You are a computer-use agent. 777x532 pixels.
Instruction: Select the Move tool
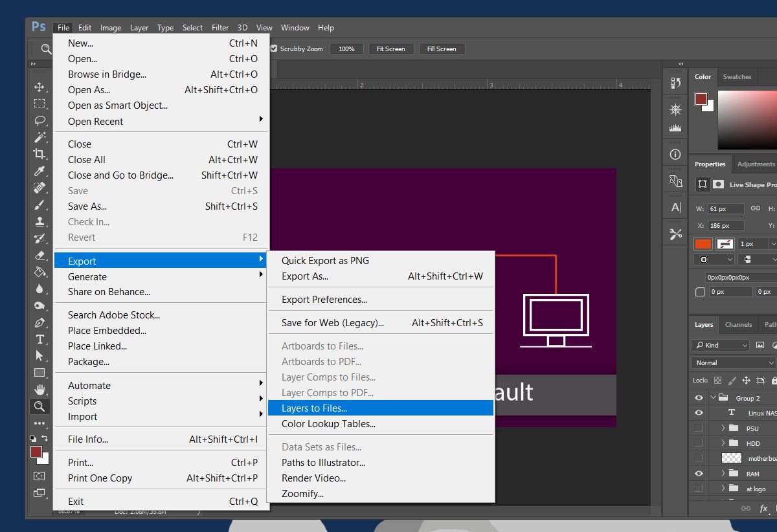coord(39,87)
